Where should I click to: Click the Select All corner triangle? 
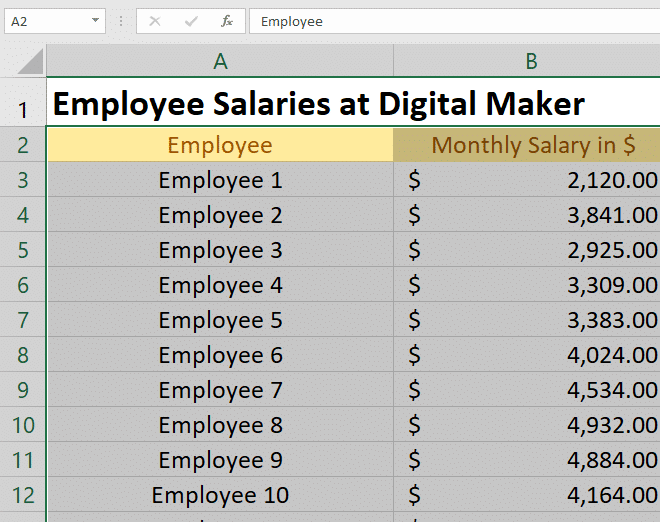(30, 61)
